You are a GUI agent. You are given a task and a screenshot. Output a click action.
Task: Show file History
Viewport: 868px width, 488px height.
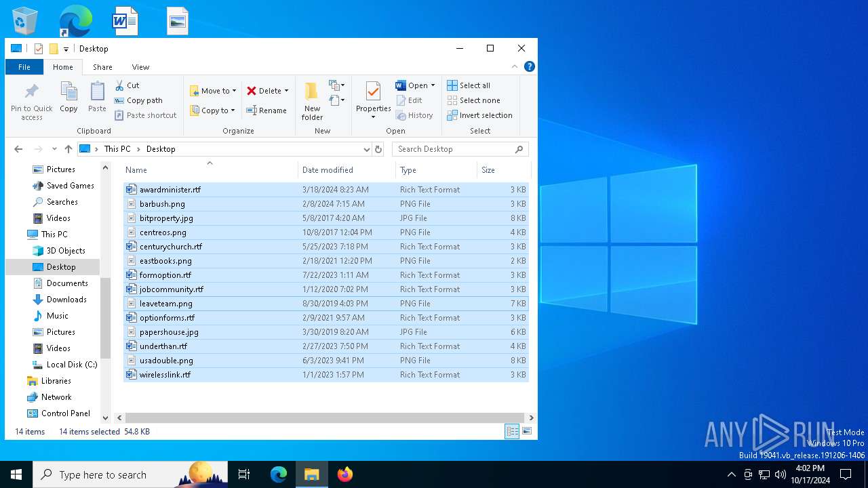pyautogui.click(x=414, y=115)
